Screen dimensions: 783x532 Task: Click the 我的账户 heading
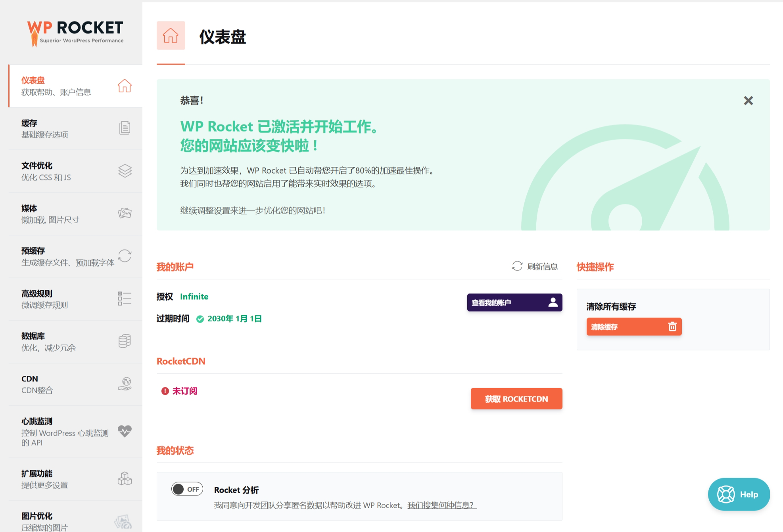[x=175, y=267]
